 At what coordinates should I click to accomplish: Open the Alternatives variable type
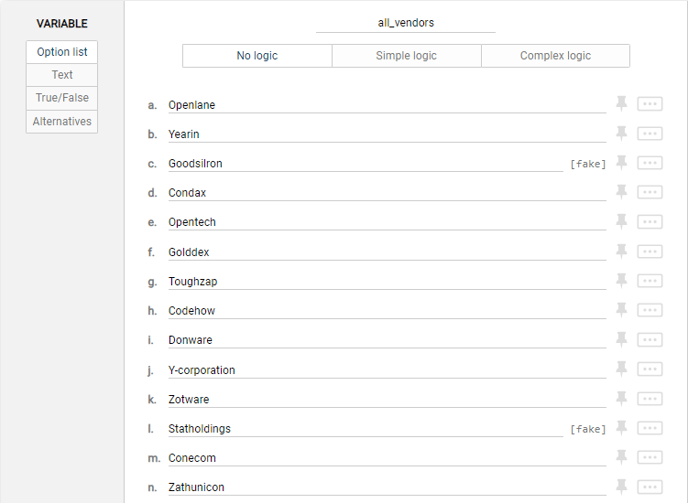(x=62, y=121)
